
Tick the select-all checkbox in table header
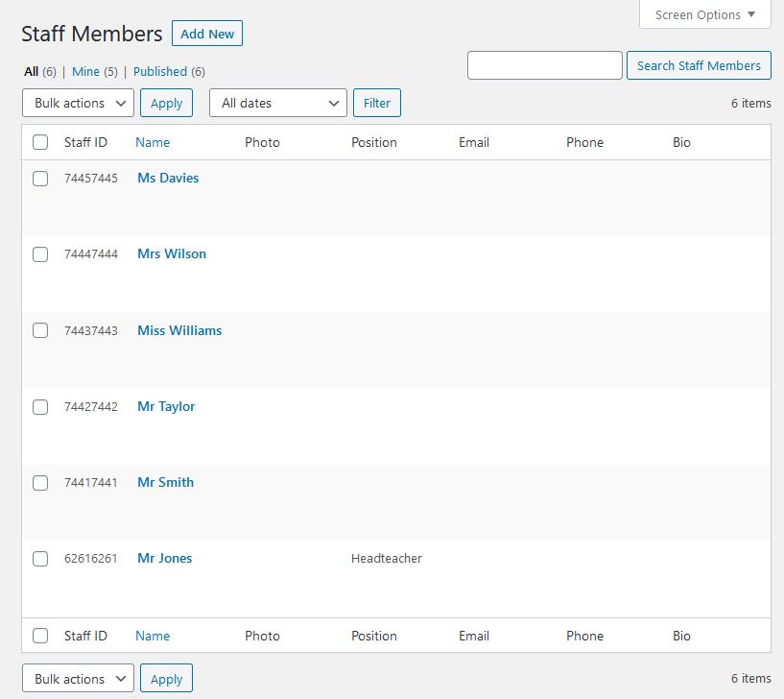click(x=40, y=142)
